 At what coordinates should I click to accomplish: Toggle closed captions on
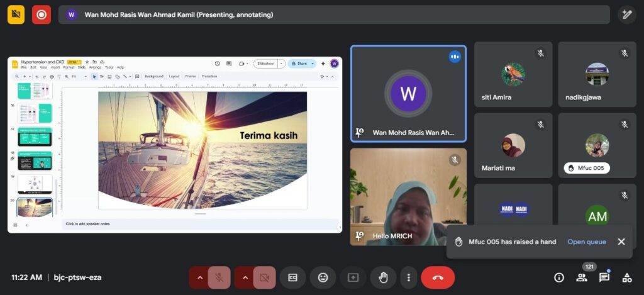point(292,277)
